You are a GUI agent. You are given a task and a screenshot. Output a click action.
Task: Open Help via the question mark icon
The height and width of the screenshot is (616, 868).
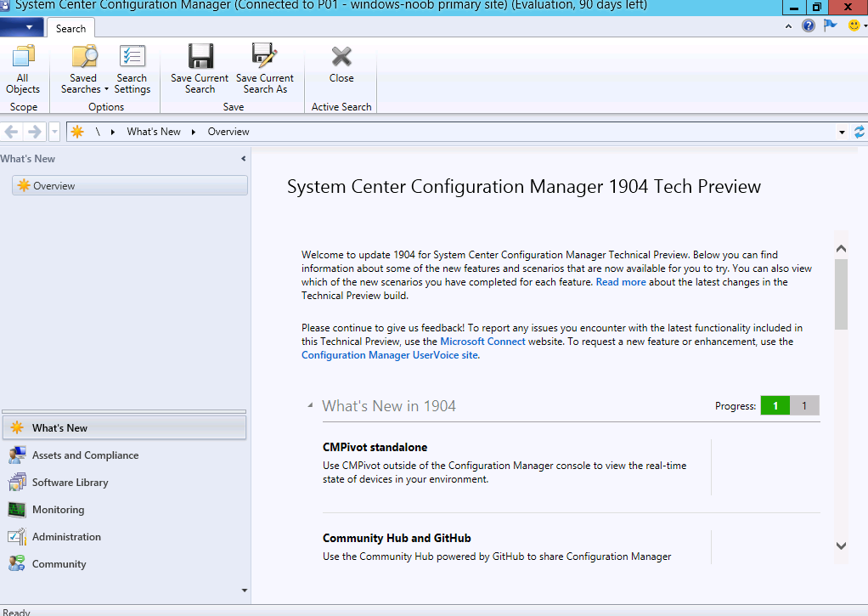(x=809, y=25)
